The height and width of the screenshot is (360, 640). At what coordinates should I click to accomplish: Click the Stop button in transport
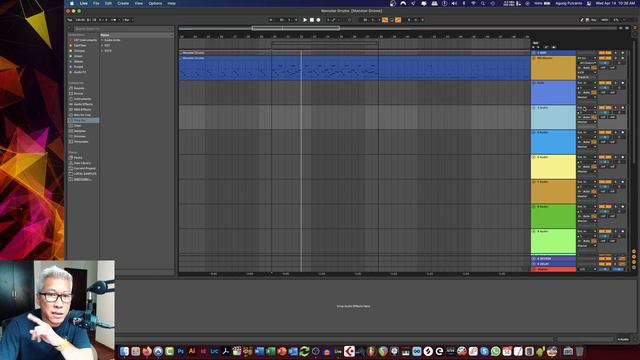coord(311,20)
